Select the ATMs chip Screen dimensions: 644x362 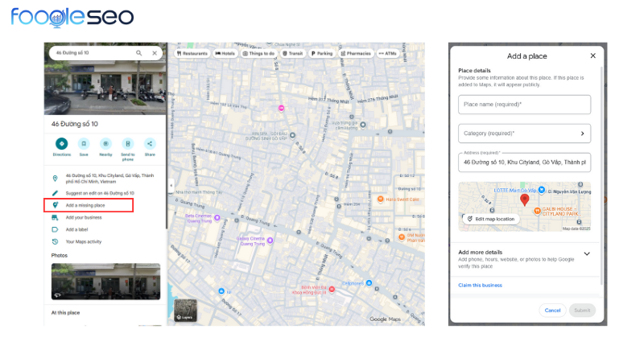coord(388,53)
